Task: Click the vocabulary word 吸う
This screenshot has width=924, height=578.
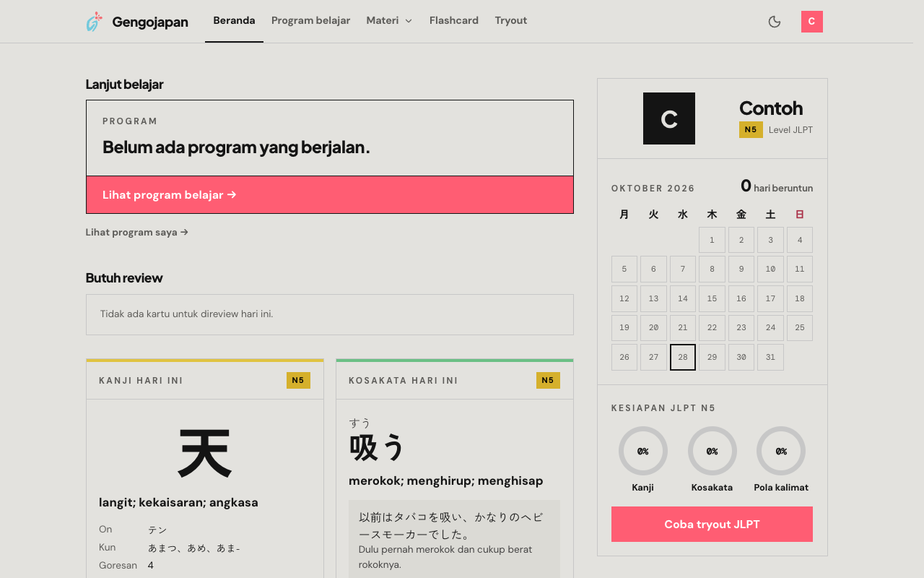Action: (377, 447)
